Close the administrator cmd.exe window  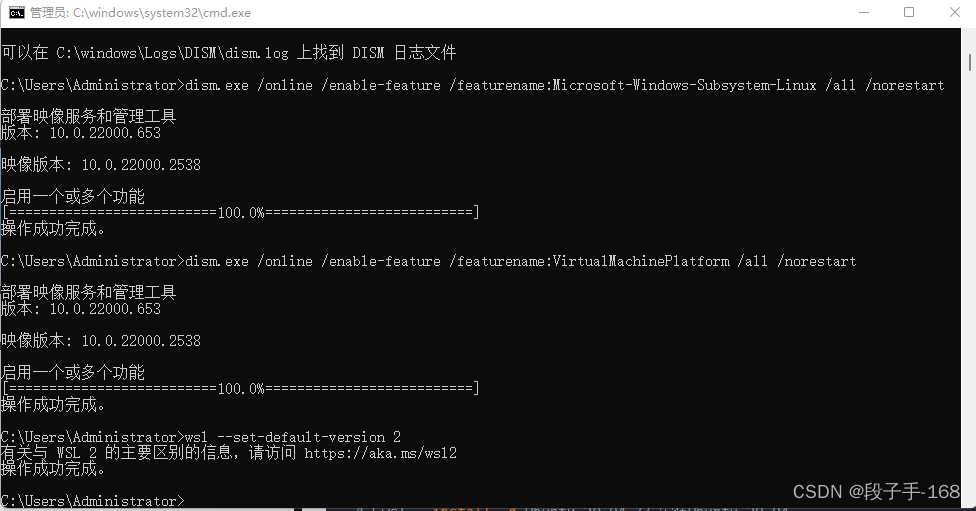tap(955, 12)
